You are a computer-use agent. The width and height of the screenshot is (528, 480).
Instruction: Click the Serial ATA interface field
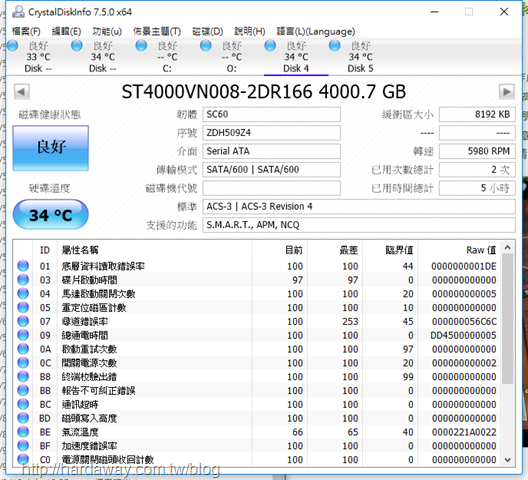[271, 151]
